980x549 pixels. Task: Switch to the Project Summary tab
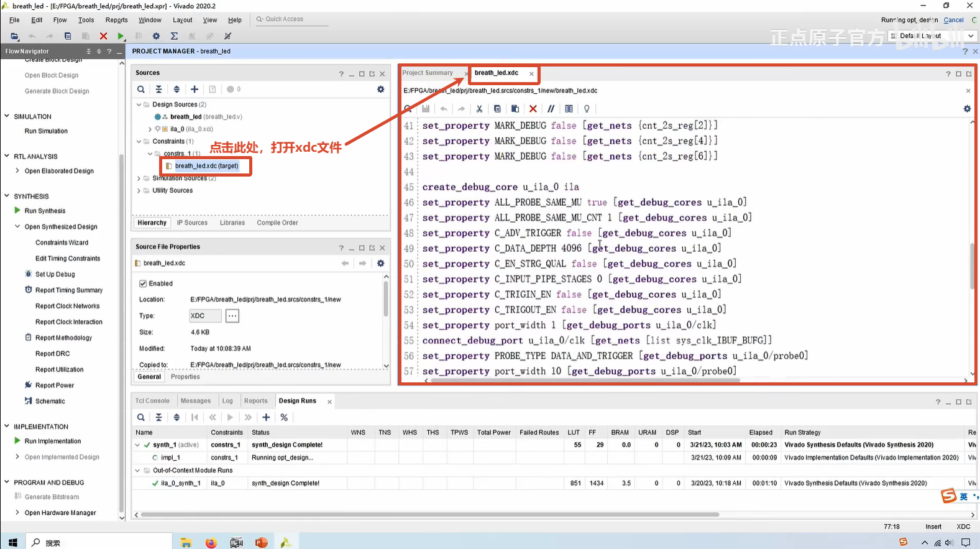tap(428, 73)
